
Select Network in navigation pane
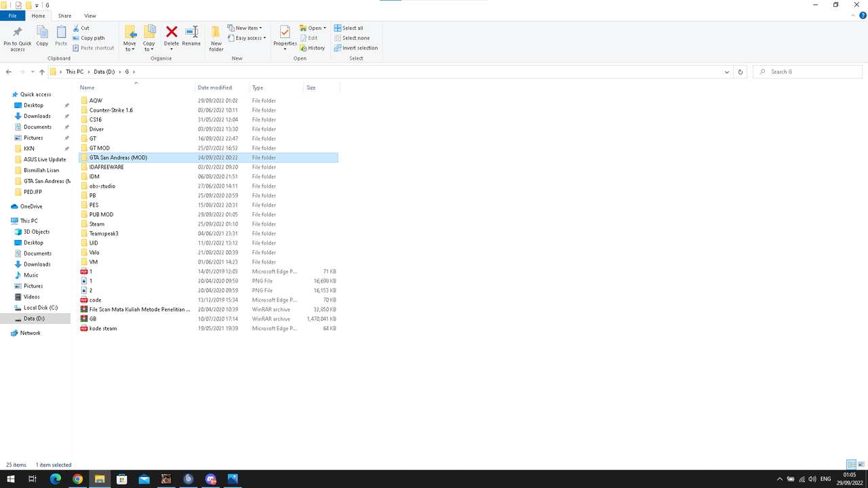(x=30, y=333)
